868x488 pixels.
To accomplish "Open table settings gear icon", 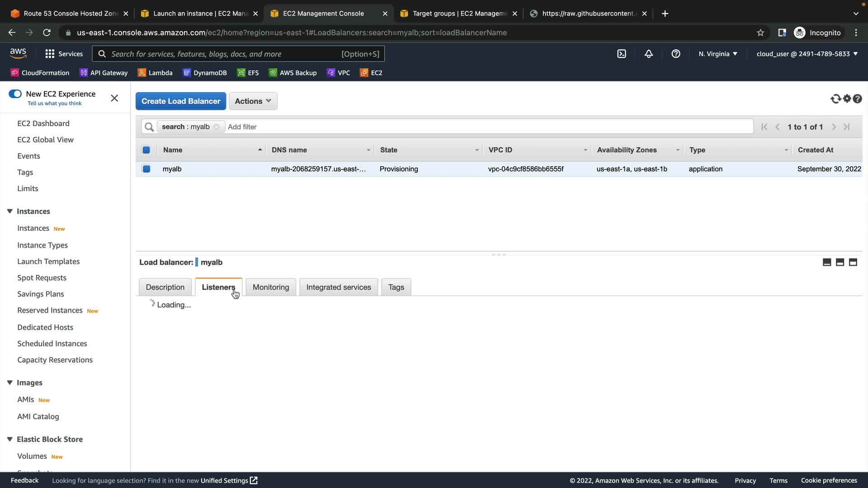I will tap(847, 99).
